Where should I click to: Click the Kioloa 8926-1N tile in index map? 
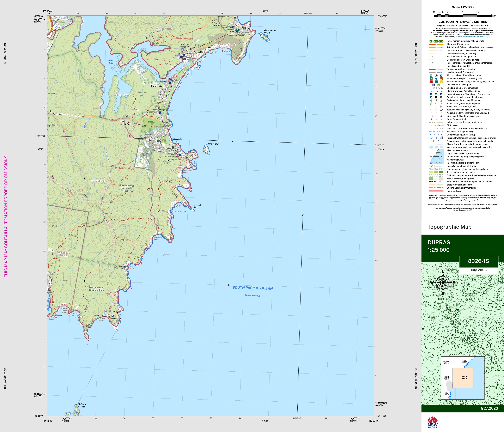464,362
